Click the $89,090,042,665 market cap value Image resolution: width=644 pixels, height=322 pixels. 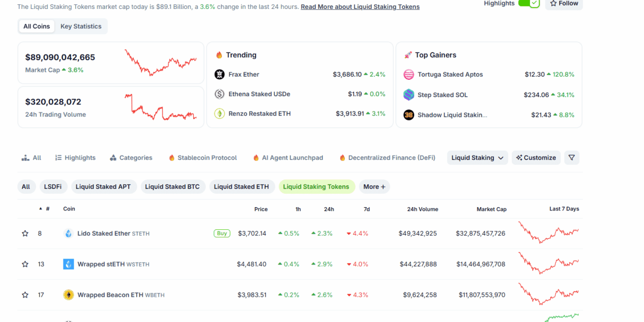pos(60,57)
